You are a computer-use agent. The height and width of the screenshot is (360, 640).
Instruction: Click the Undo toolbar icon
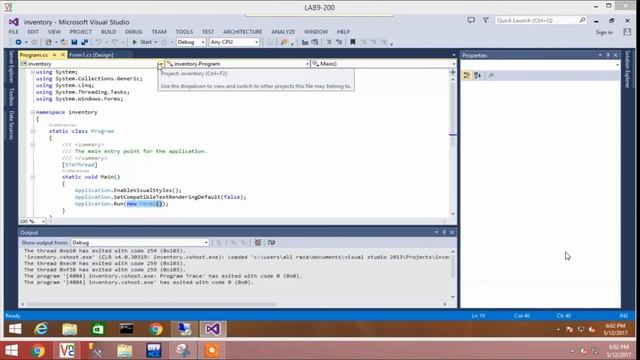(x=98, y=42)
